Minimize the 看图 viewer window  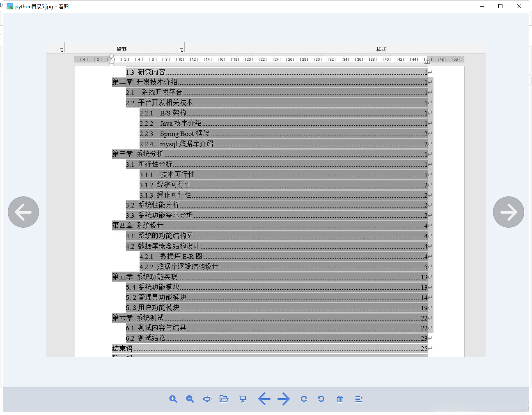[481, 6]
